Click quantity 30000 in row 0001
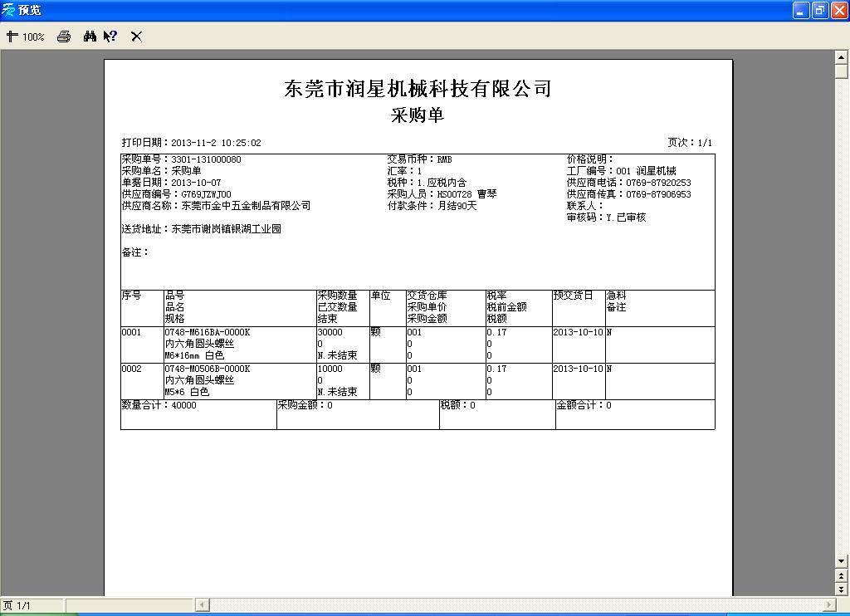Viewport: 850px width, 616px height. 330,332
